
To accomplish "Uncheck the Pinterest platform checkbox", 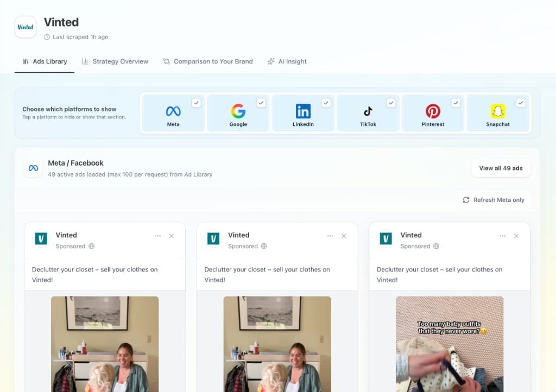I will point(456,103).
